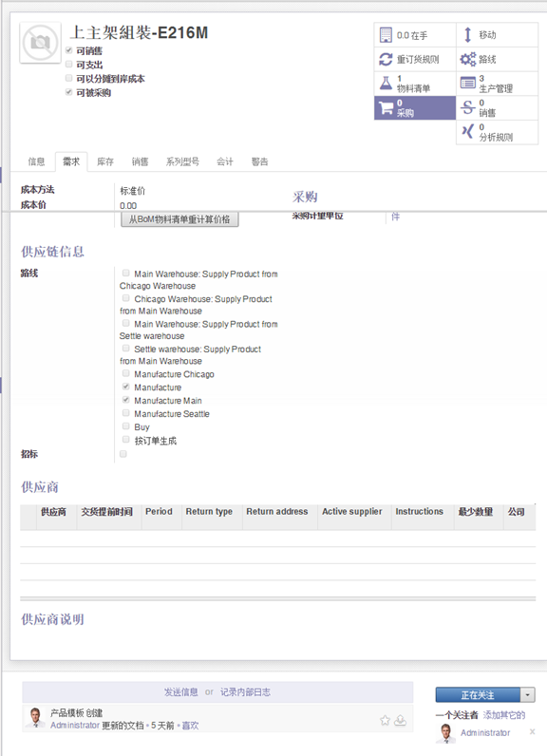Open the Administrator follower link
Viewport: 547px width, 756px height.
pos(485,732)
